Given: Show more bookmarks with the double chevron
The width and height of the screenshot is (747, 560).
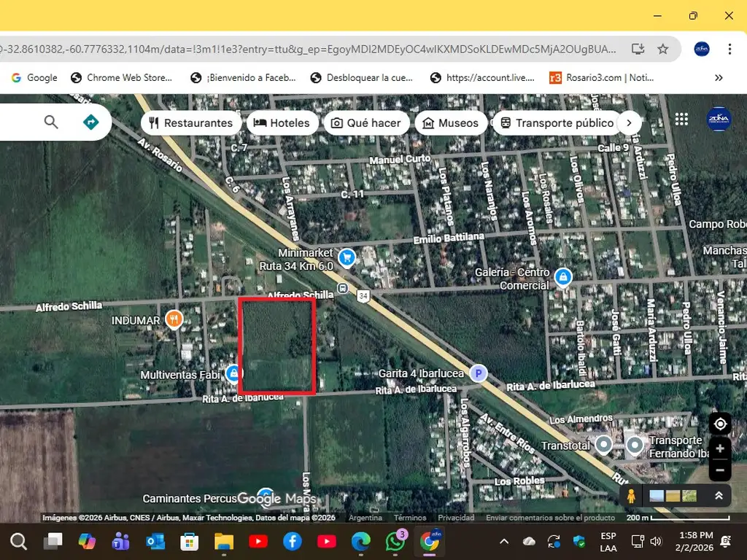Looking at the screenshot, I should point(719,77).
